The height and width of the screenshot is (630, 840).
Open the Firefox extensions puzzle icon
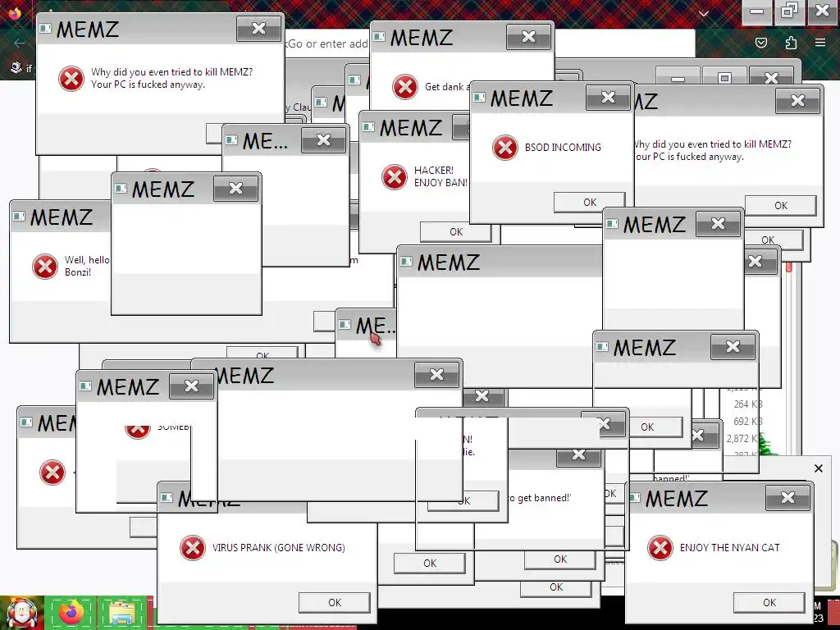(791, 43)
